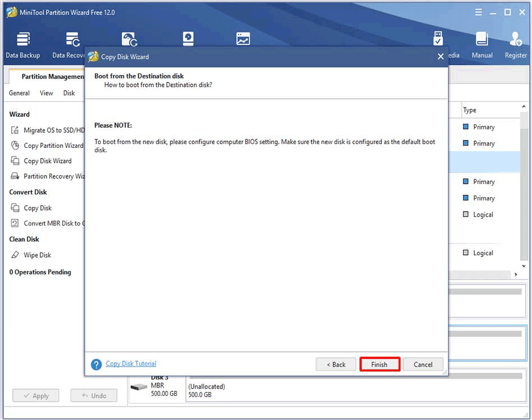Image resolution: width=532 pixels, height=420 pixels.
Task: Open the View menu
Action: click(x=46, y=93)
